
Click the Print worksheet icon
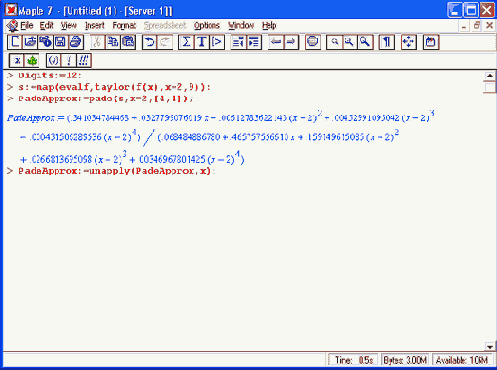[76, 42]
